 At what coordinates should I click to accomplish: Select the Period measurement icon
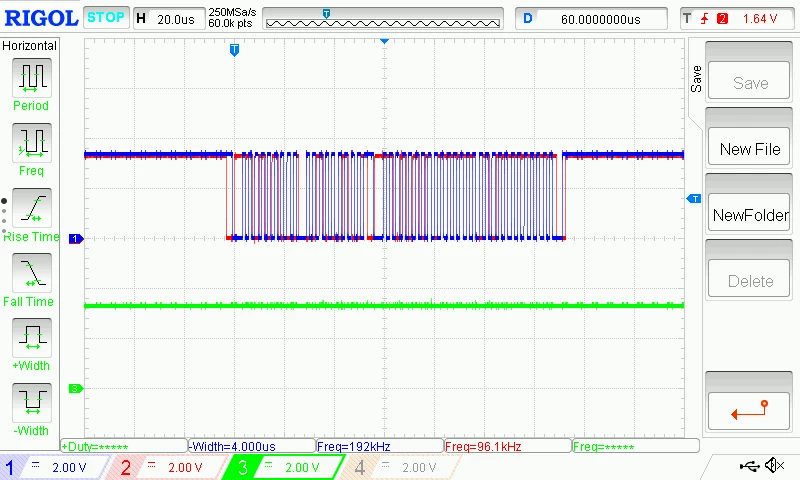(32, 78)
